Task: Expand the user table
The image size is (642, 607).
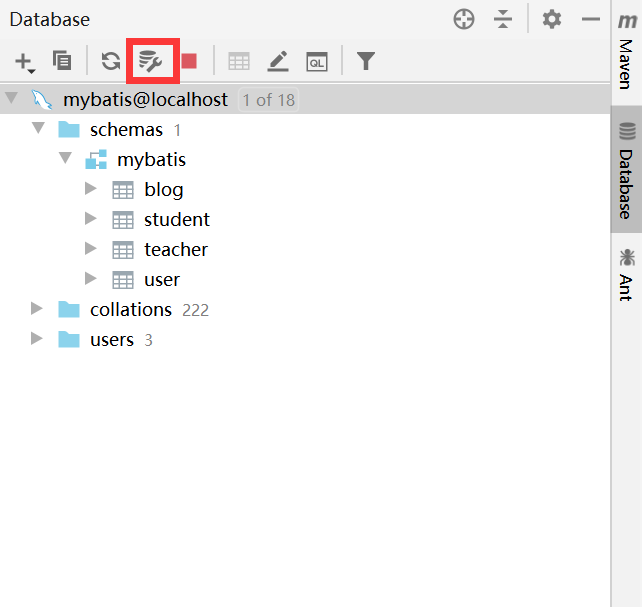Action: coord(90,278)
